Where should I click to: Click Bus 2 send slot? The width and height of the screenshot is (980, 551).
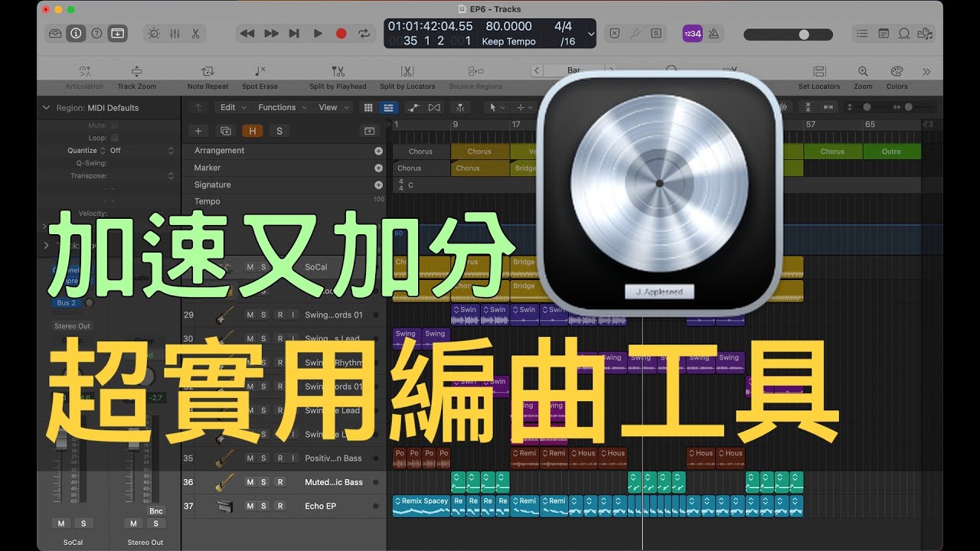tap(67, 303)
